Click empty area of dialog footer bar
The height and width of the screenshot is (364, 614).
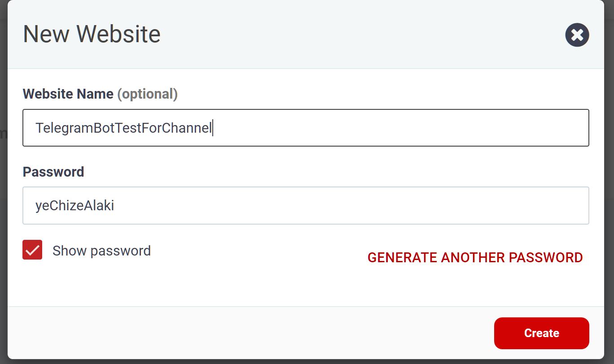(247, 333)
